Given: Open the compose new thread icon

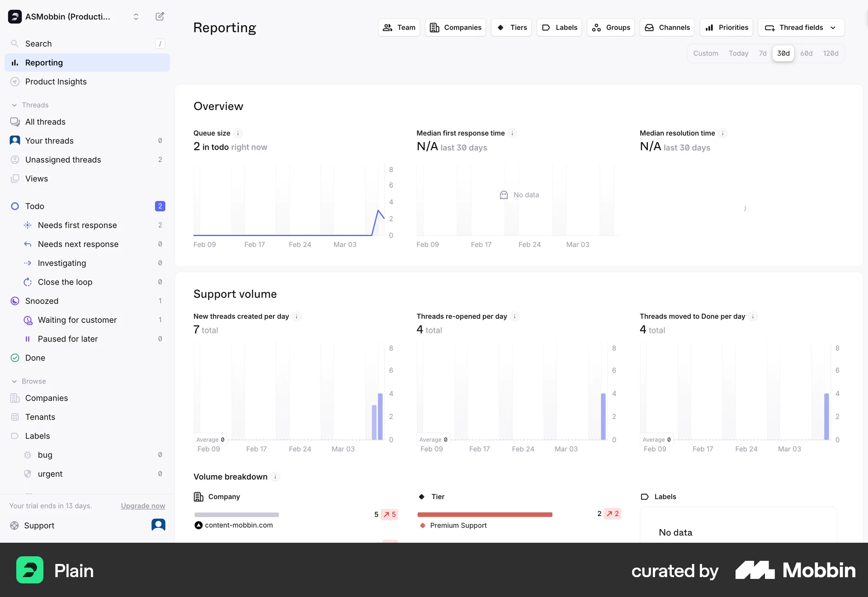Looking at the screenshot, I should pyautogui.click(x=159, y=16).
